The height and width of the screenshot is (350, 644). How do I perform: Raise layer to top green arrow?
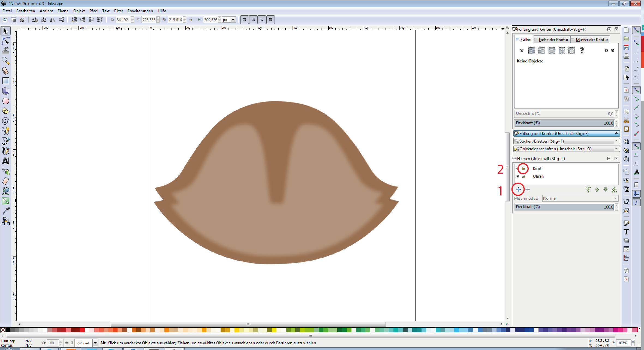[588, 189]
